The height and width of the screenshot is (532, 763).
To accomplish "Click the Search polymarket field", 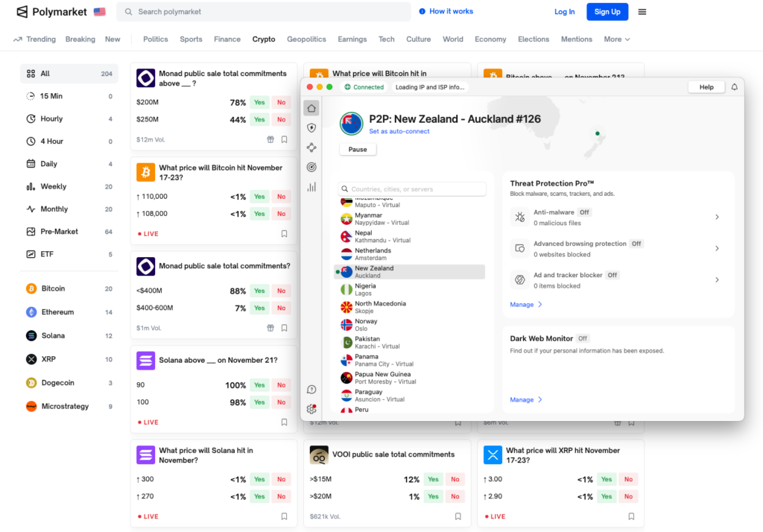I will pos(264,12).
